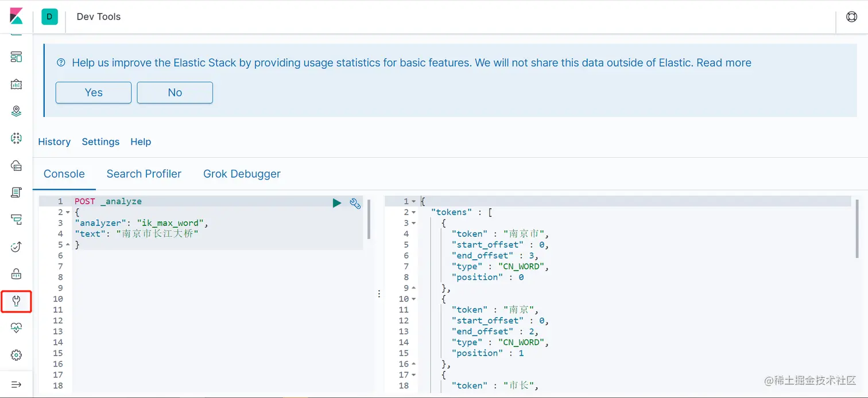868x398 pixels.
Task: Click Yes to share usage statistics
Action: click(x=94, y=92)
